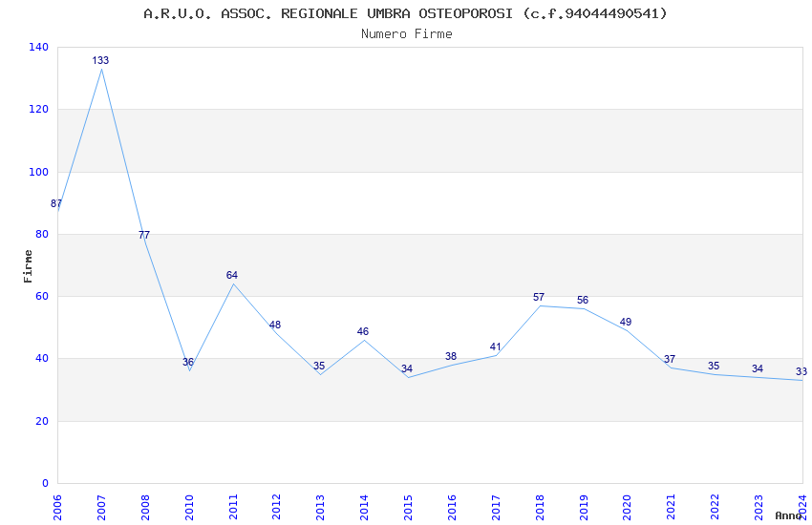The height and width of the screenshot is (525, 812).
Task: Click the y-axis value 100
Action: (39, 172)
